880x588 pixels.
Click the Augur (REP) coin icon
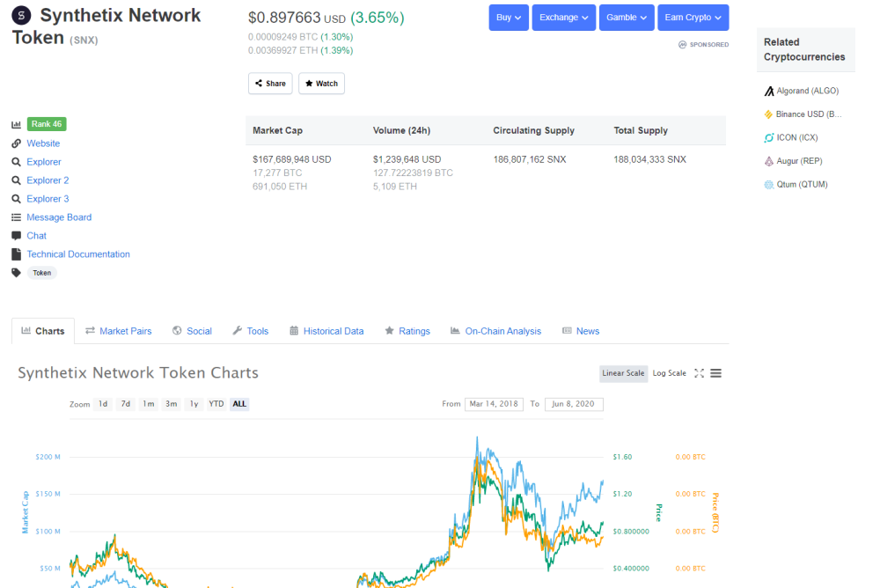pos(769,161)
